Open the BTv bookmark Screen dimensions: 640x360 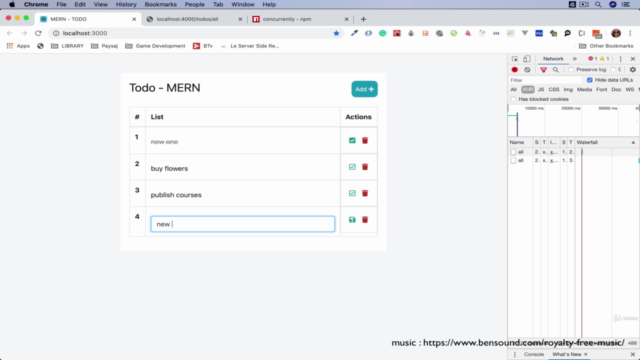coord(203,46)
